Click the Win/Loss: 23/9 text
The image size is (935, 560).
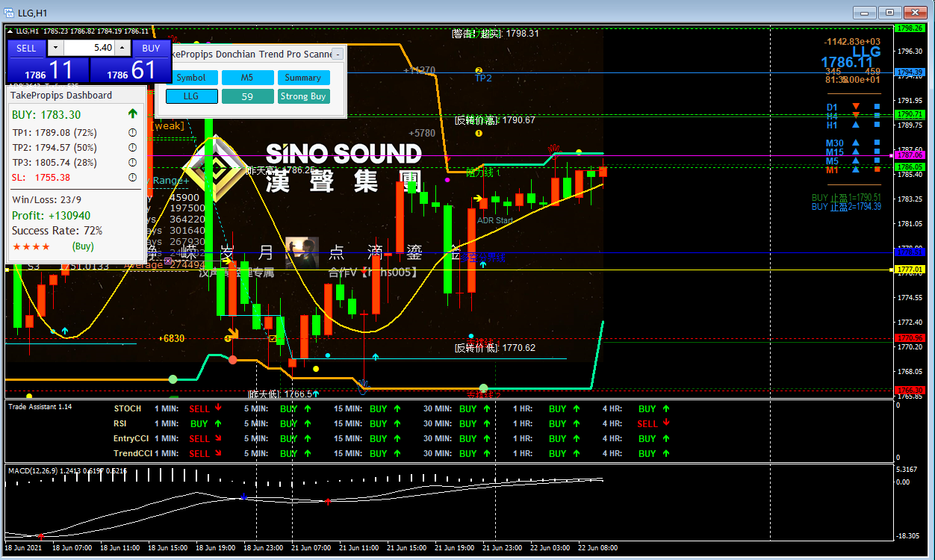[47, 200]
